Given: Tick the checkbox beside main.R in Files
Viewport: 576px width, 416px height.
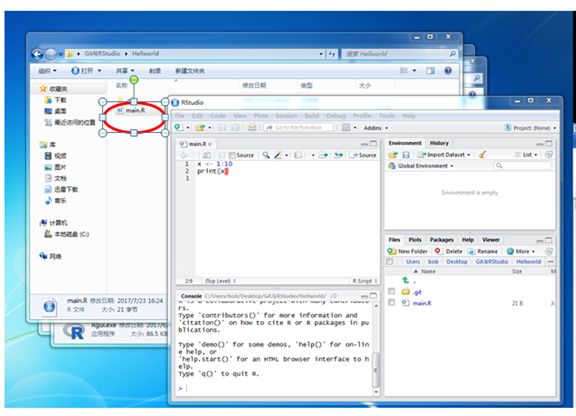Looking at the screenshot, I should pyautogui.click(x=391, y=302).
